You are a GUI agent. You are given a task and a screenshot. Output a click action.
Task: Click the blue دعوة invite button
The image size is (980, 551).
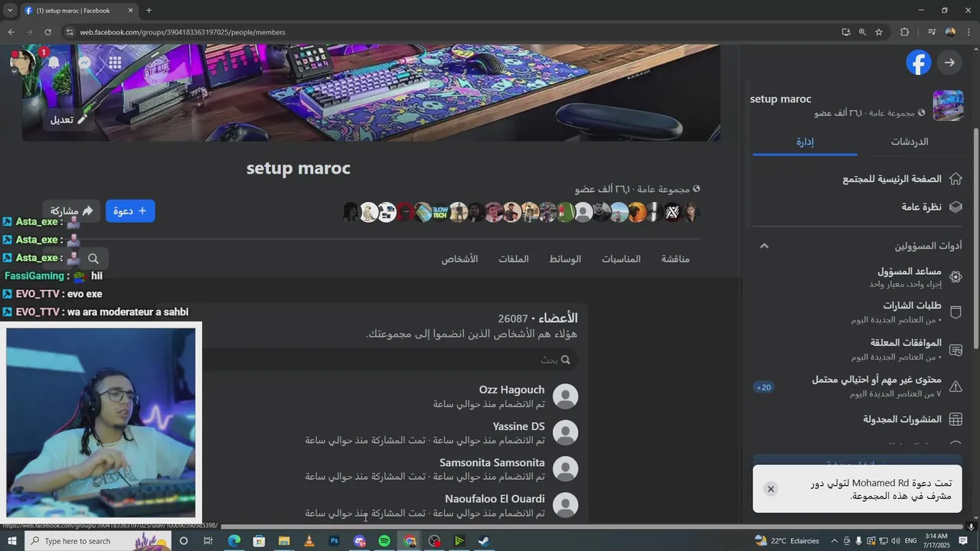pos(130,211)
